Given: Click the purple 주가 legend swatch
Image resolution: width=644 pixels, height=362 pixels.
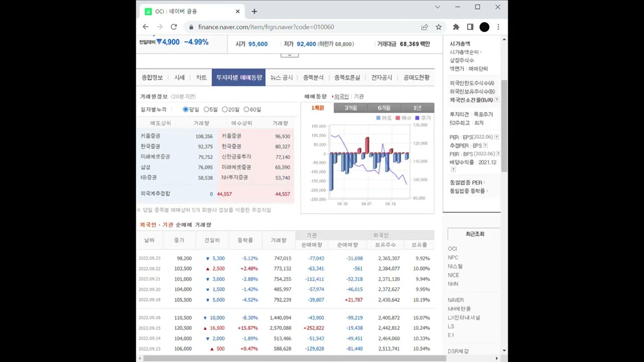Looking at the screenshot, I should pos(417,118).
